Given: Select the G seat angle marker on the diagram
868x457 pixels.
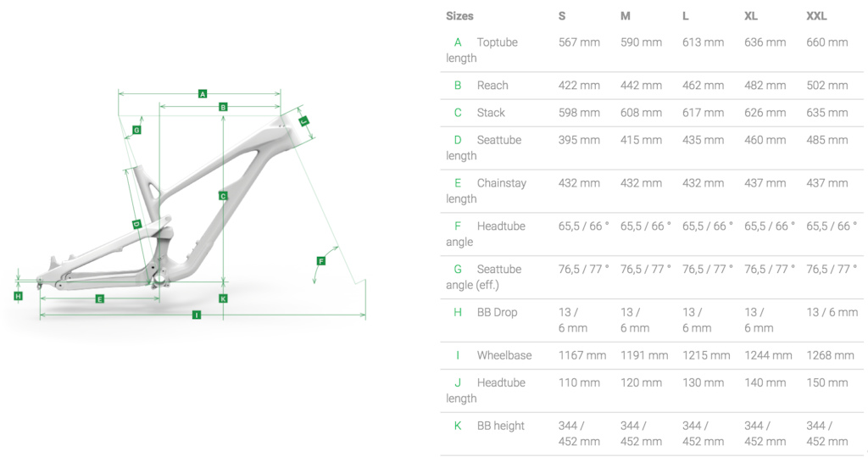Looking at the screenshot, I should 136,130.
